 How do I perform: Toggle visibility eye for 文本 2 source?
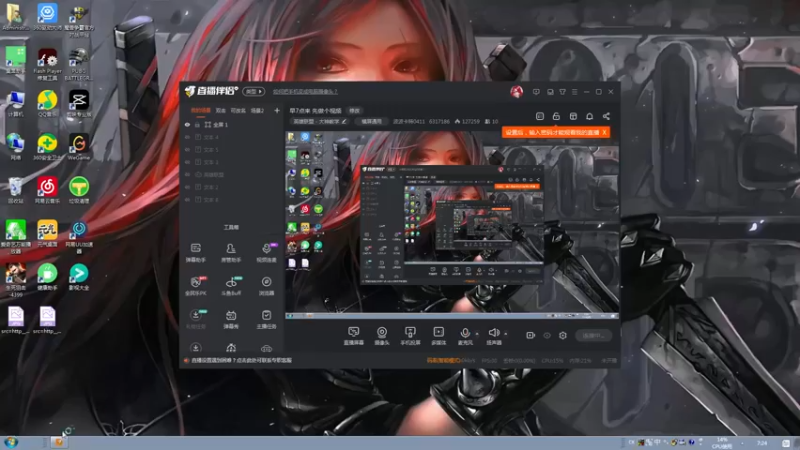point(187,187)
